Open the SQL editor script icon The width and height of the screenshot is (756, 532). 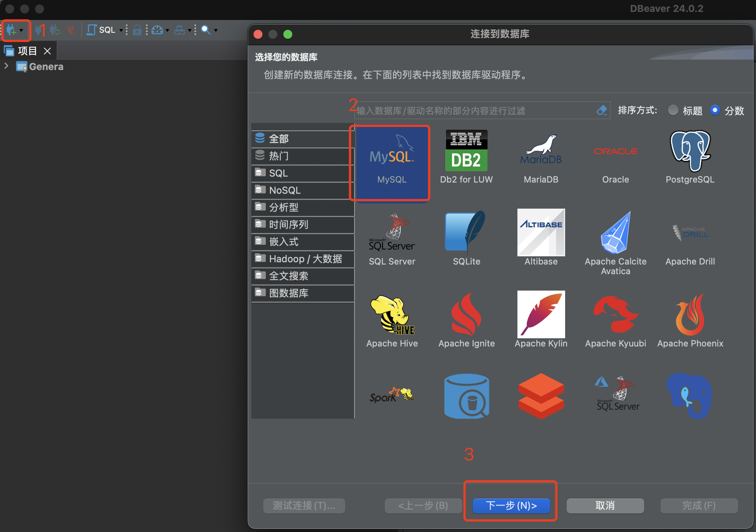point(92,30)
